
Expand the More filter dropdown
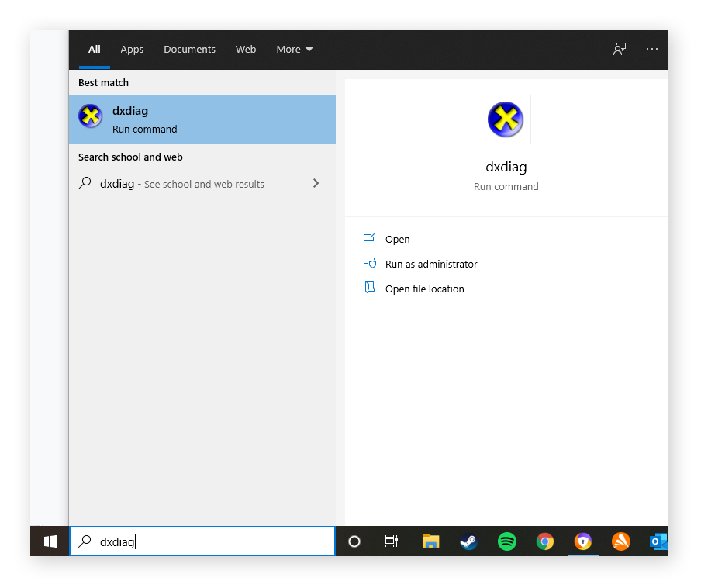pyautogui.click(x=294, y=49)
